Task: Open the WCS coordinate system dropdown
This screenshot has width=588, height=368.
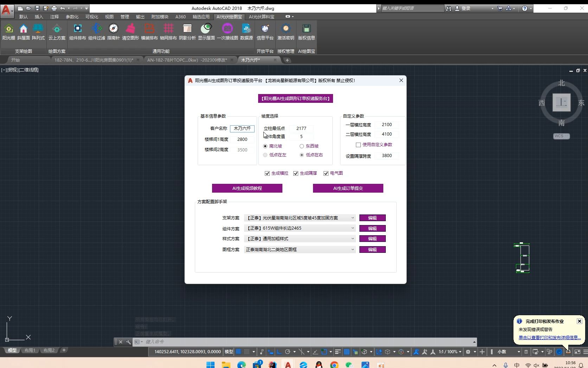Action: click(x=561, y=136)
